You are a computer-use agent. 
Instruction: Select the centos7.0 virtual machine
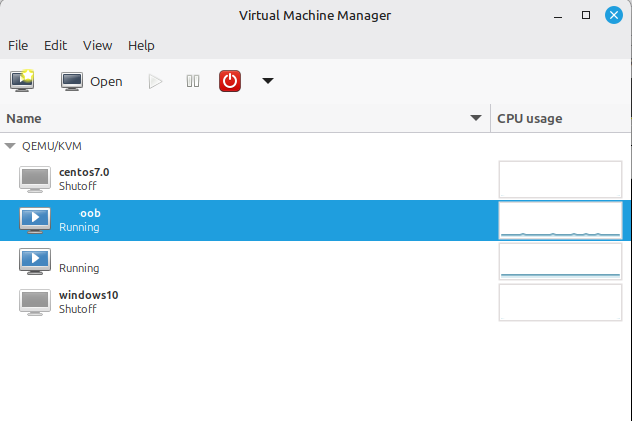click(x=316, y=179)
